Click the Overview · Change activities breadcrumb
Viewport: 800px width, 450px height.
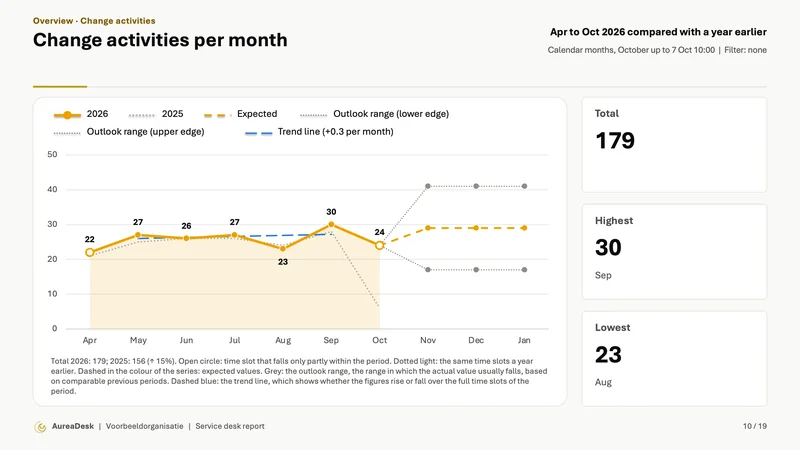click(x=94, y=21)
